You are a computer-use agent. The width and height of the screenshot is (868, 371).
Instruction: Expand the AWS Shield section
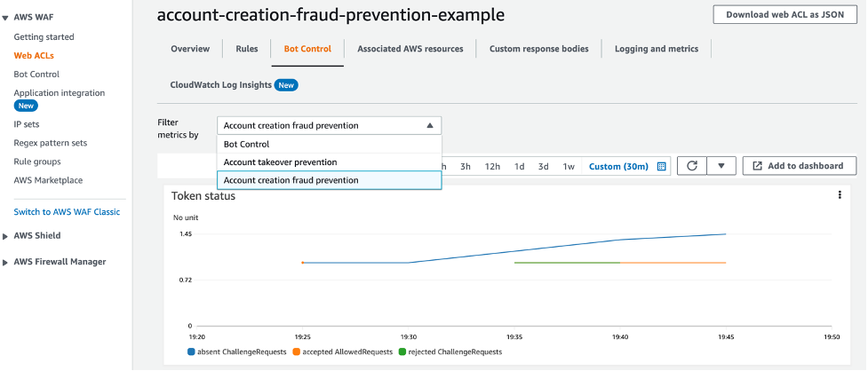tap(5, 235)
